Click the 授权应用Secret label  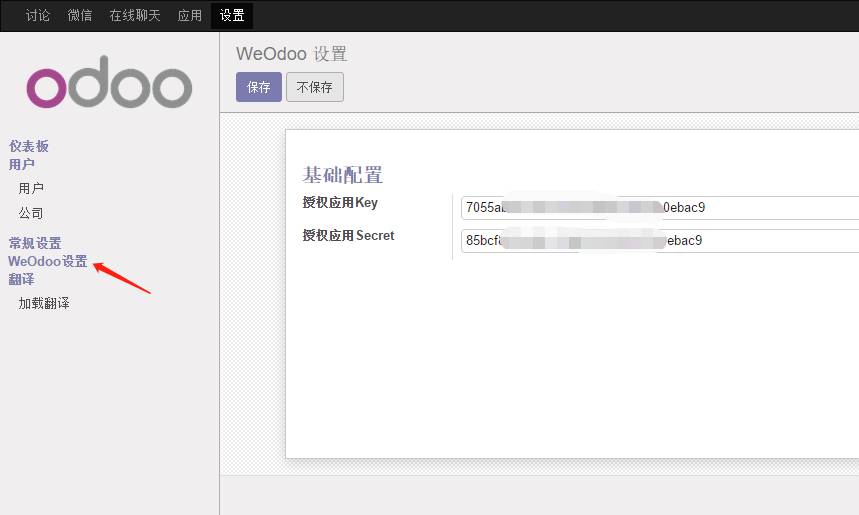pos(348,236)
